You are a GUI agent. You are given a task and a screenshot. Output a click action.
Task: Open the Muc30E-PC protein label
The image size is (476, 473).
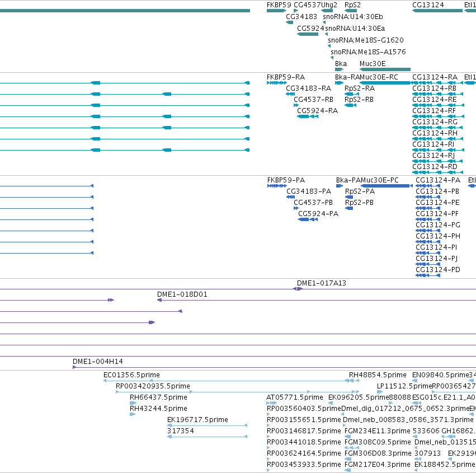tap(379, 180)
